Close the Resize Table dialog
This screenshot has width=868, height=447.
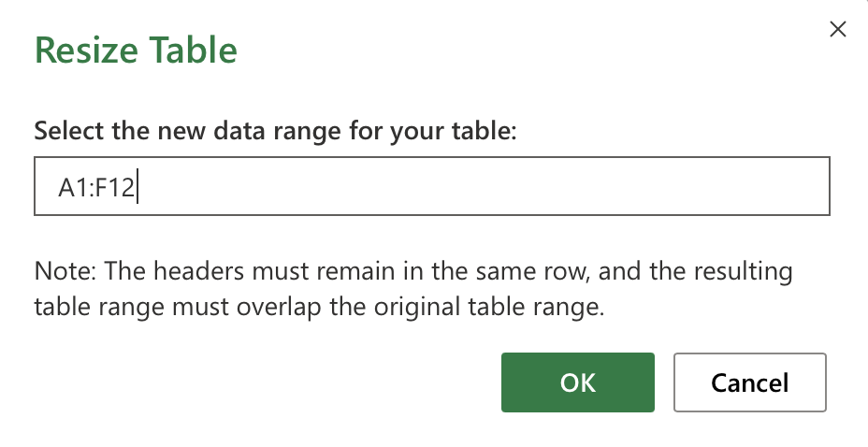tap(838, 30)
